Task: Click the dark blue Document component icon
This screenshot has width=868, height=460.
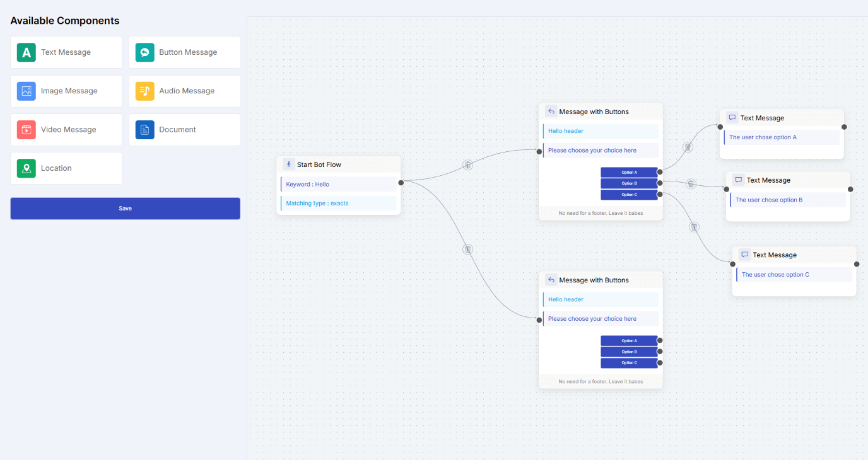Action: [144, 129]
